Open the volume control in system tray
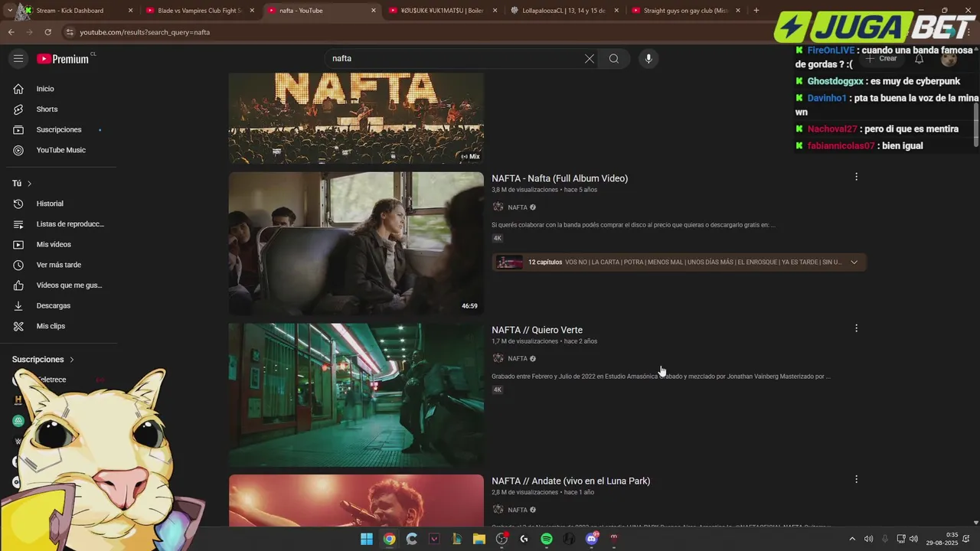 913,539
